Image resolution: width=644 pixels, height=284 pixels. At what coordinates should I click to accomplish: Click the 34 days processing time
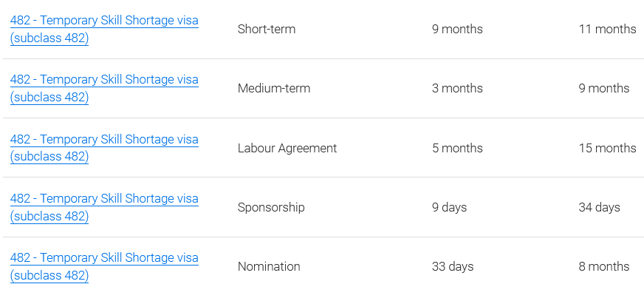[x=599, y=207]
